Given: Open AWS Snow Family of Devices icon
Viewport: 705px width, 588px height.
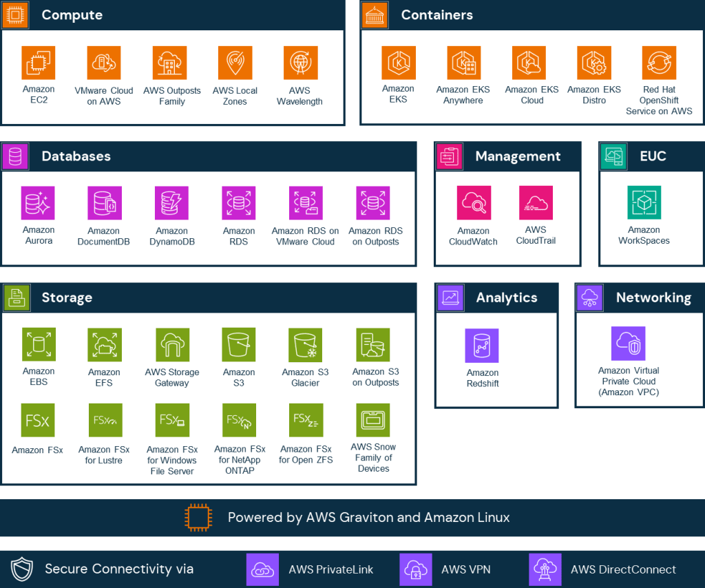Looking at the screenshot, I should 372,420.
